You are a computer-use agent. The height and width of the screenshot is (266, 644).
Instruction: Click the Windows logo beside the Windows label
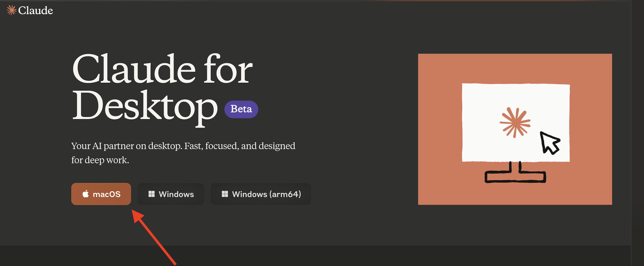pyautogui.click(x=151, y=194)
